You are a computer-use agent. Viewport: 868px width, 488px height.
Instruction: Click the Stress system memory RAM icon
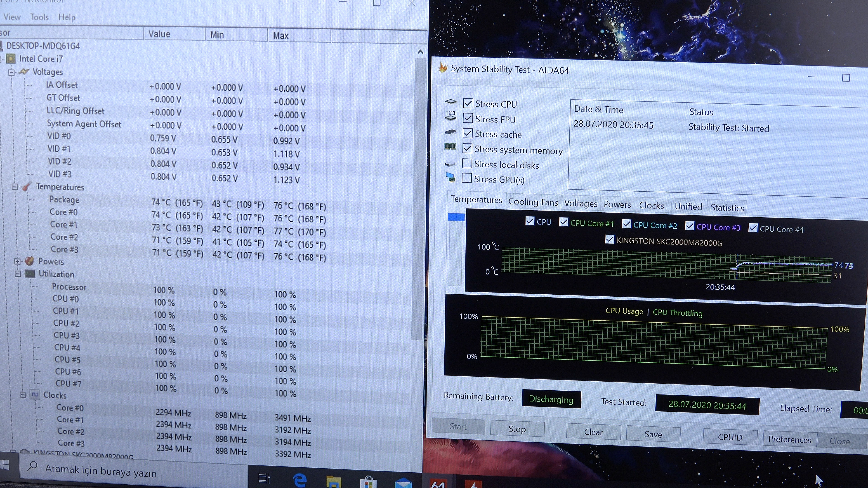click(x=450, y=146)
